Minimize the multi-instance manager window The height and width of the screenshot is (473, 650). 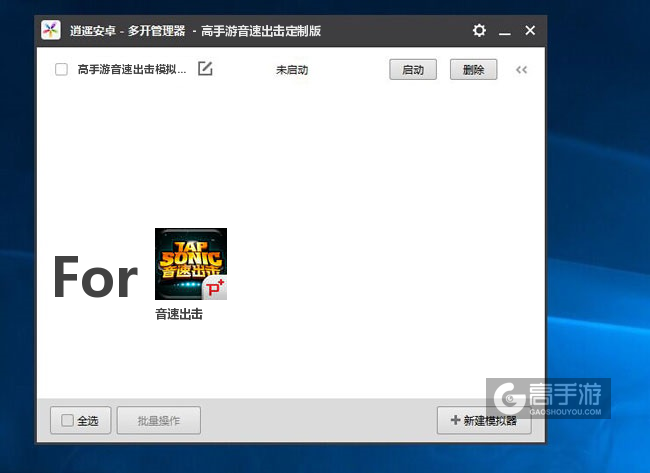[505, 31]
